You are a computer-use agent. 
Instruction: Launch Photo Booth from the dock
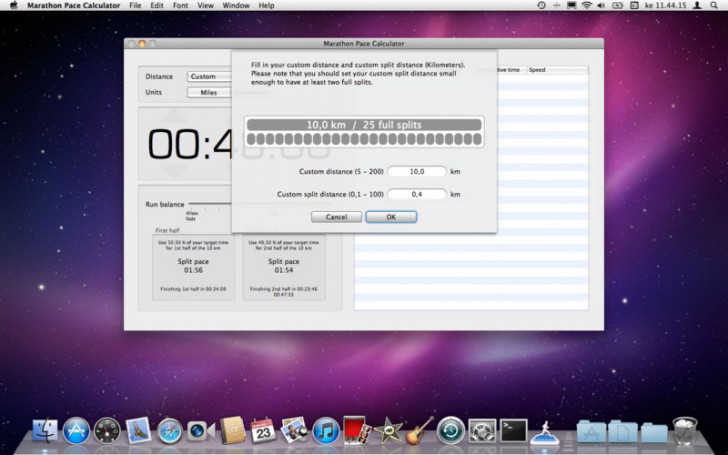pyautogui.click(x=357, y=430)
